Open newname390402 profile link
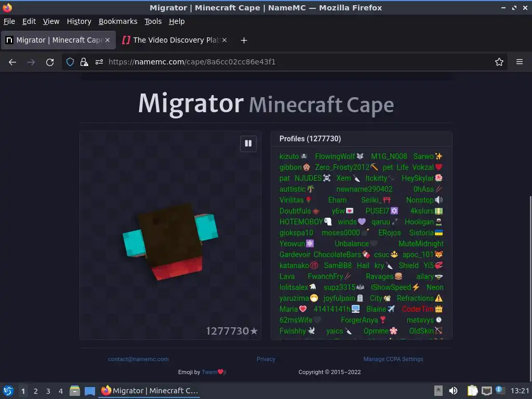 coord(364,189)
